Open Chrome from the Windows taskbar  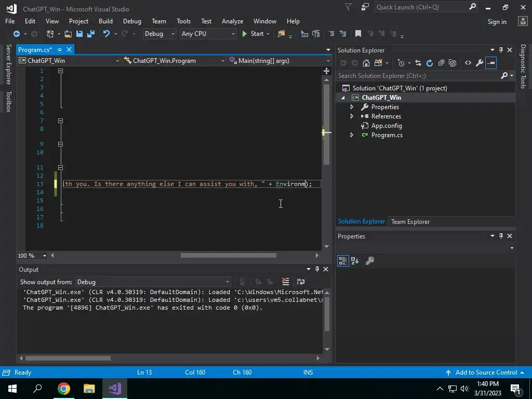coord(63,389)
